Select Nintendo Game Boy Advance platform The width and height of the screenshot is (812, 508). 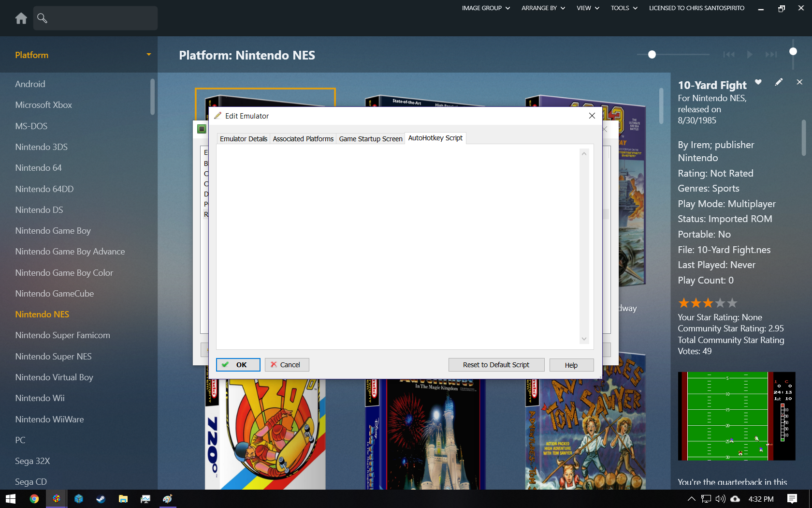pos(70,252)
